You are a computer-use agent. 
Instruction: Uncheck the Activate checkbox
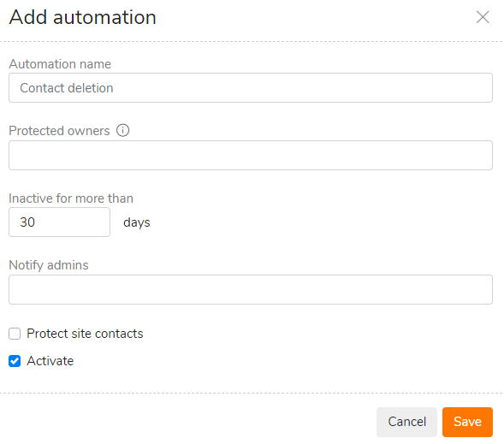pos(15,361)
